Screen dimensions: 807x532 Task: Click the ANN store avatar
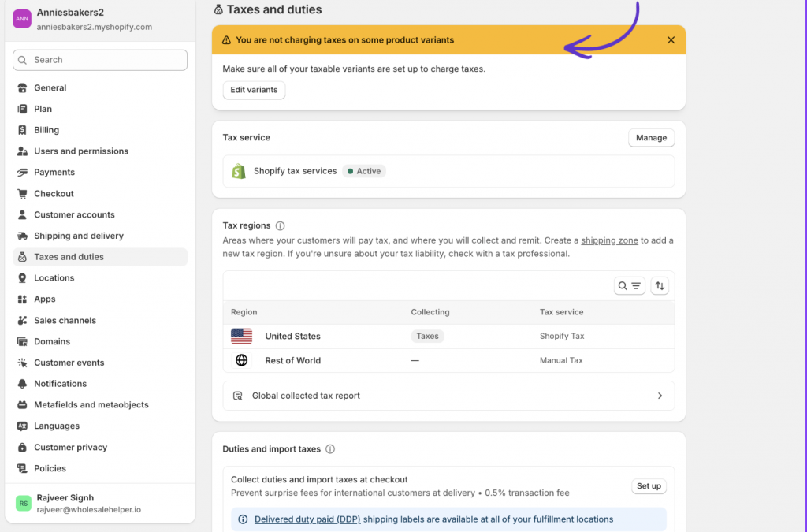pos(22,19)
